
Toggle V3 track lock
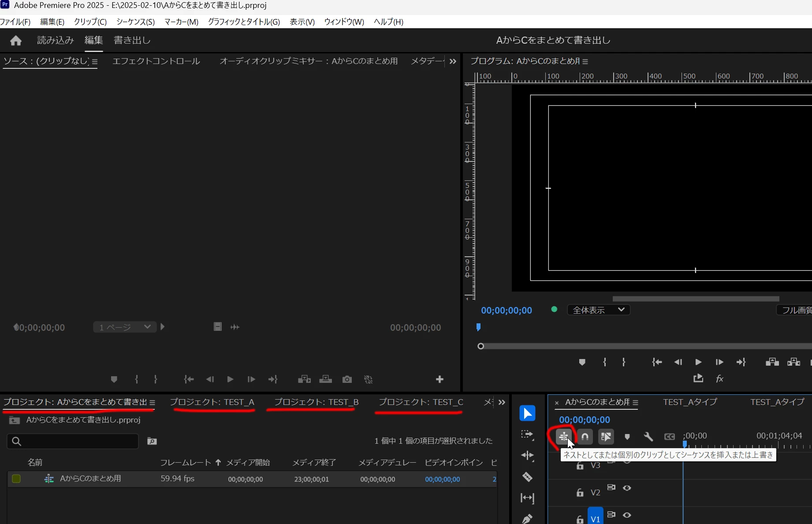click(x=580, y=465)
